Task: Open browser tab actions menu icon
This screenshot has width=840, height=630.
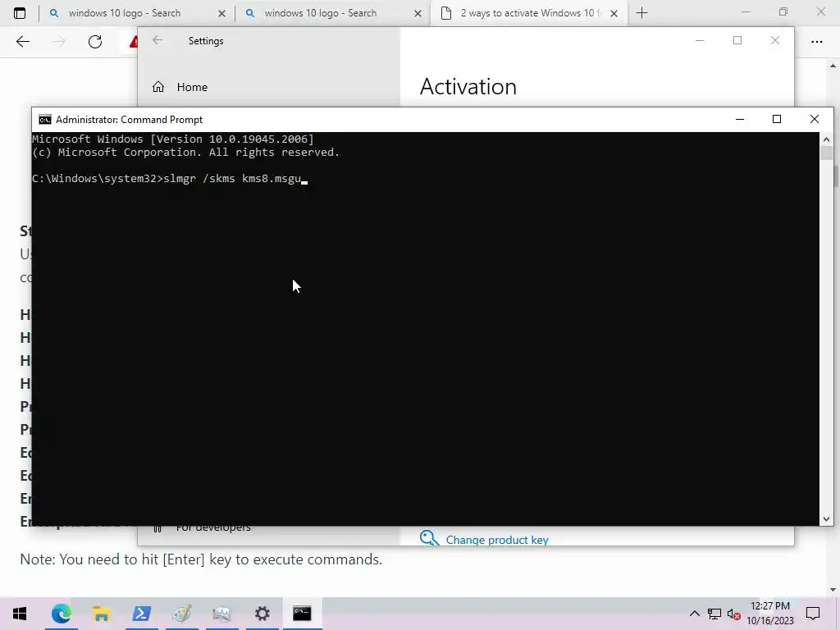Action: coord(20,13)
